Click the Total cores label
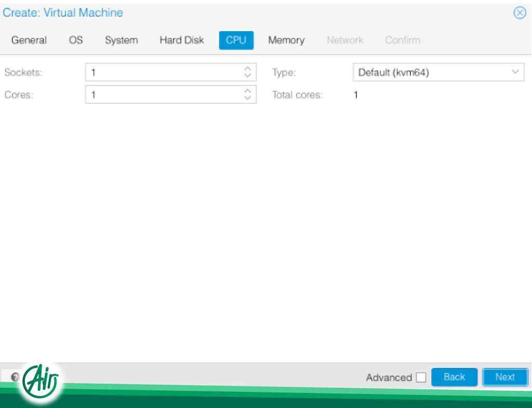 pos(297,95)
